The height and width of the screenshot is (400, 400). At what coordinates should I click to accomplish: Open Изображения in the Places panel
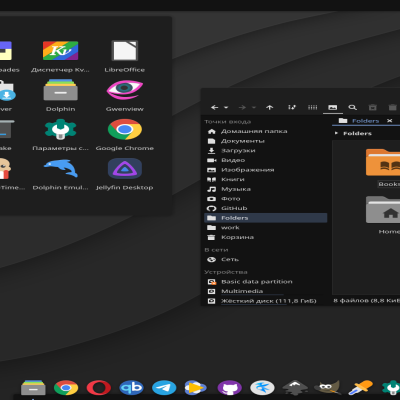click(265, 170)
